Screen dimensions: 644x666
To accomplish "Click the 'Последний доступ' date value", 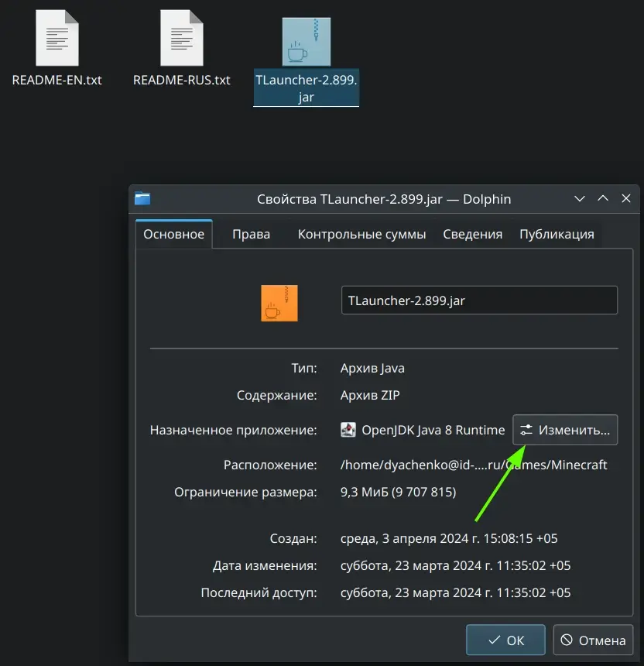I will pyautogui.click(x=455, y=592).
